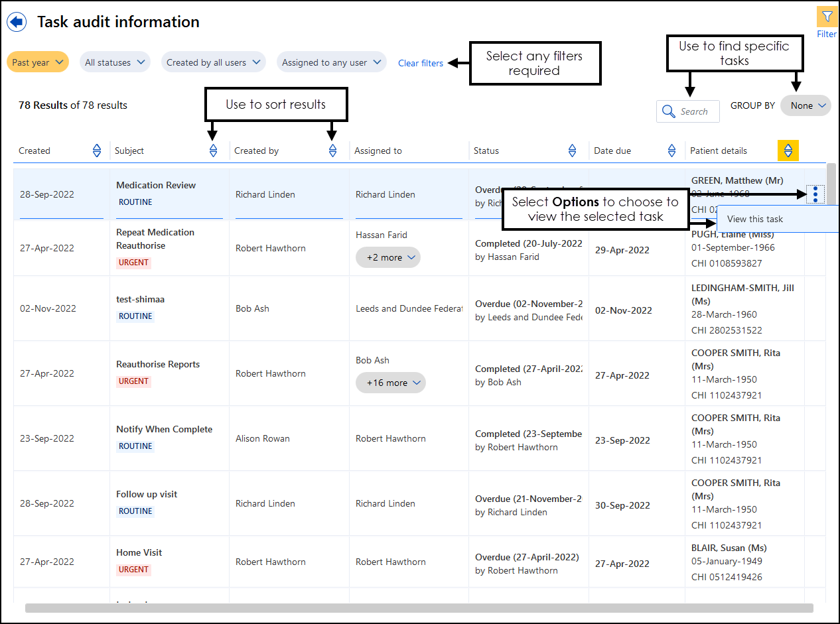840x624 pixels.
Task: Open the Filter funnel icon
Action: click(827, 17)
